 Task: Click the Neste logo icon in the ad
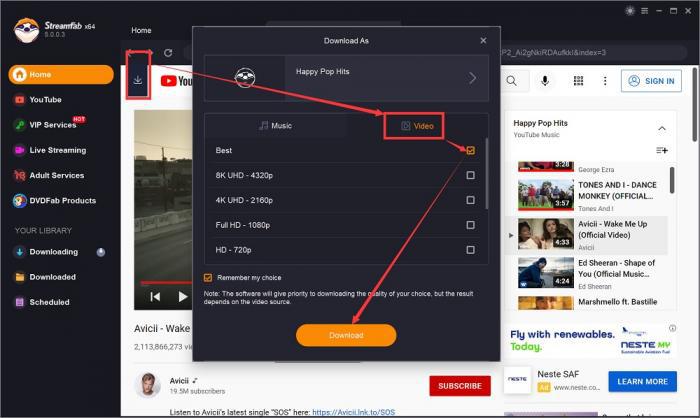pos(517,380)
